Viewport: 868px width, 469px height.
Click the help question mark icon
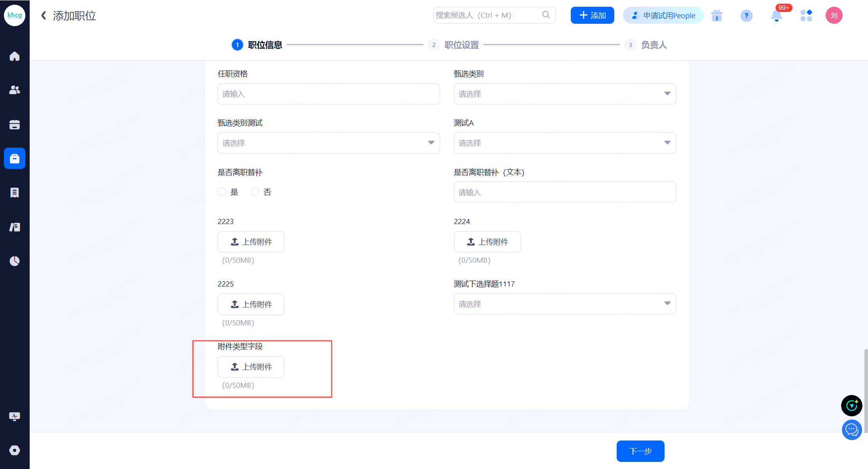746,16
